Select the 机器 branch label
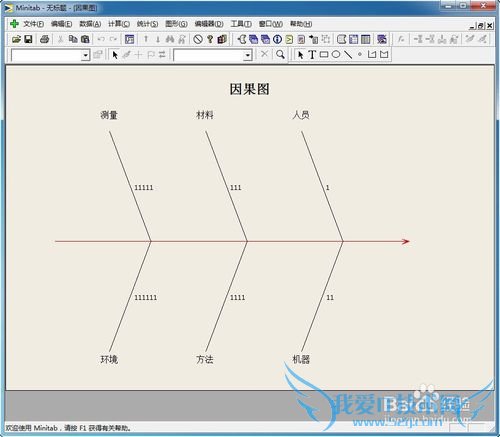The width and height of the screenshot is (500, 437). tap(301, 359)
